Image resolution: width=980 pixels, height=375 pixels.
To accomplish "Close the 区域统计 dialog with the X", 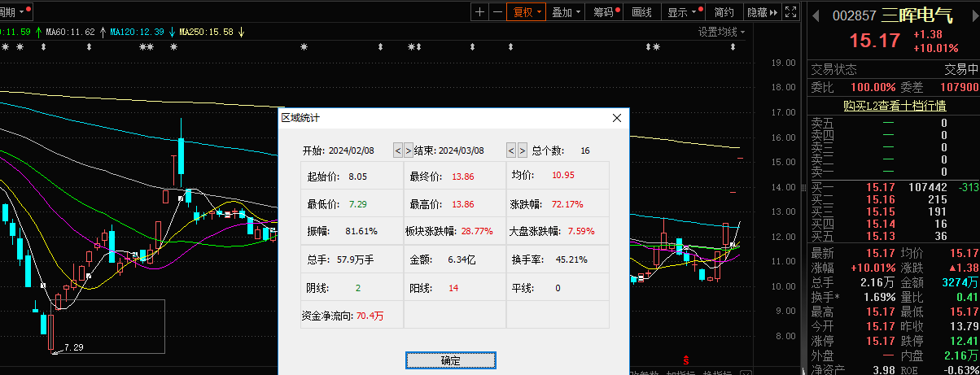I will [617, 118].
